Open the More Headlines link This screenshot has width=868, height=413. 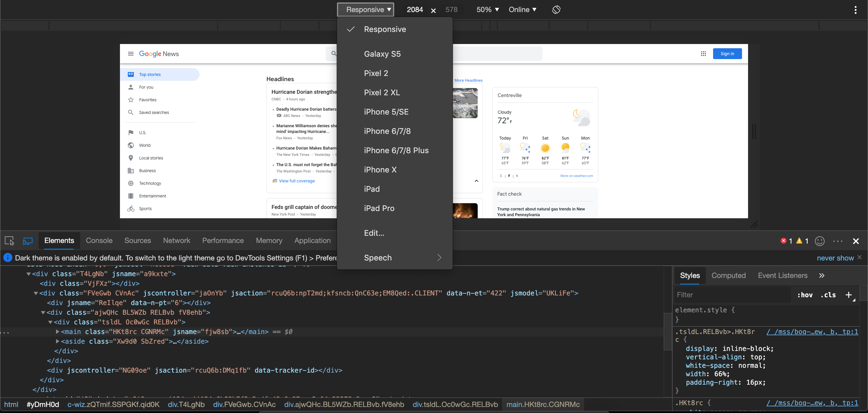coord(468,80)
